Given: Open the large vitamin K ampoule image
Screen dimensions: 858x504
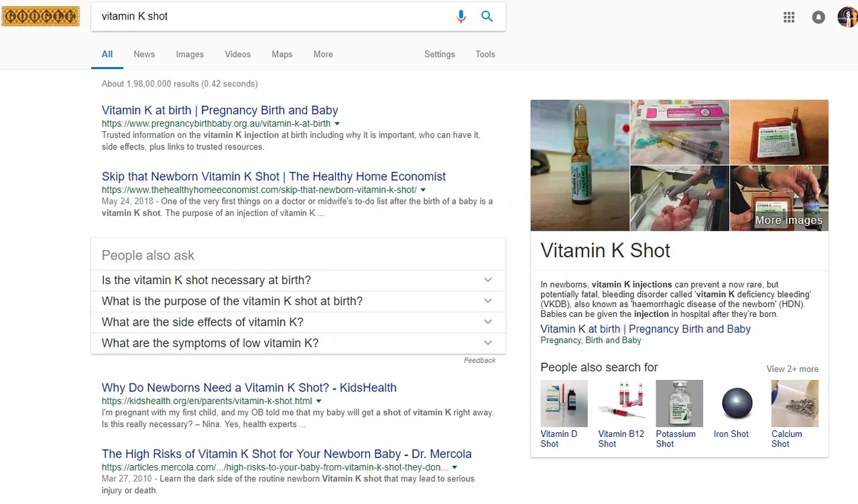Looking at the screenshot, I should pos(580,166).
